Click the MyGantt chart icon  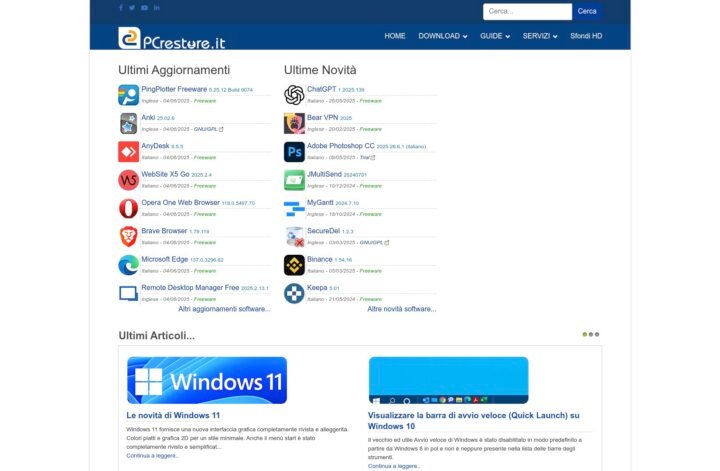[294, 208]
